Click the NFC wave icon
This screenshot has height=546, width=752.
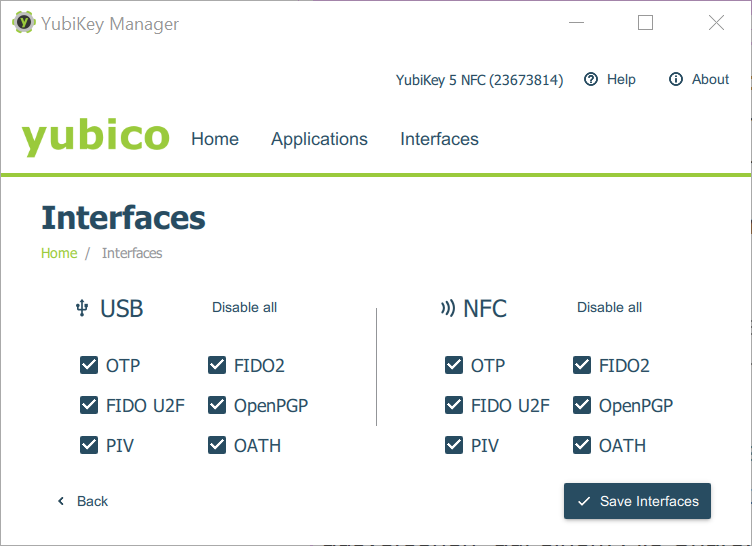[447, 308]
